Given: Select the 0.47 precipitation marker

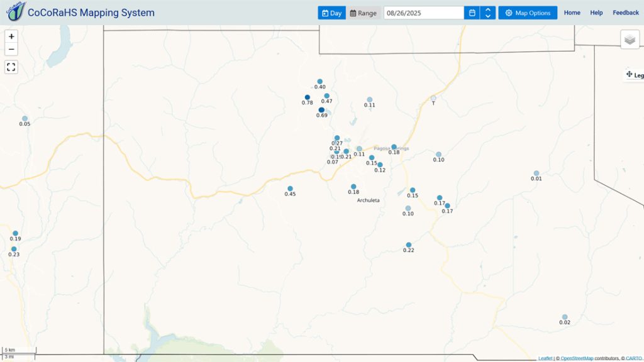Looking at the screenshot, I should (327, 96).
